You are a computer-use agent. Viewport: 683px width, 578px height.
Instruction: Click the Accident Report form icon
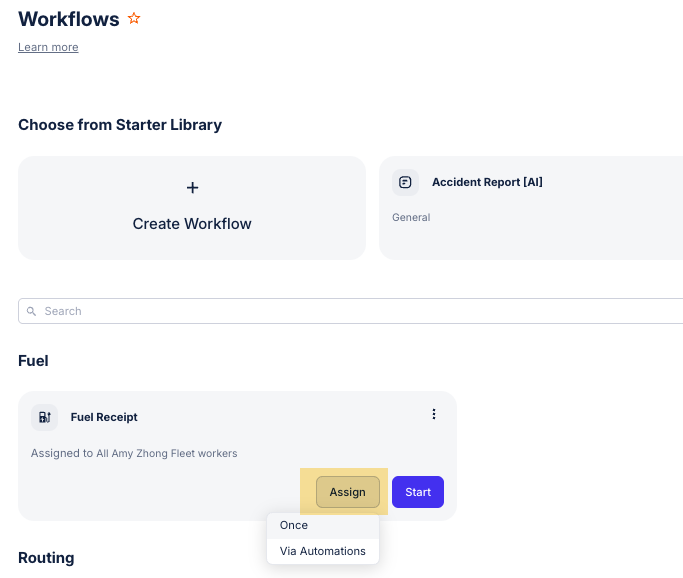[x=405, y=182]
